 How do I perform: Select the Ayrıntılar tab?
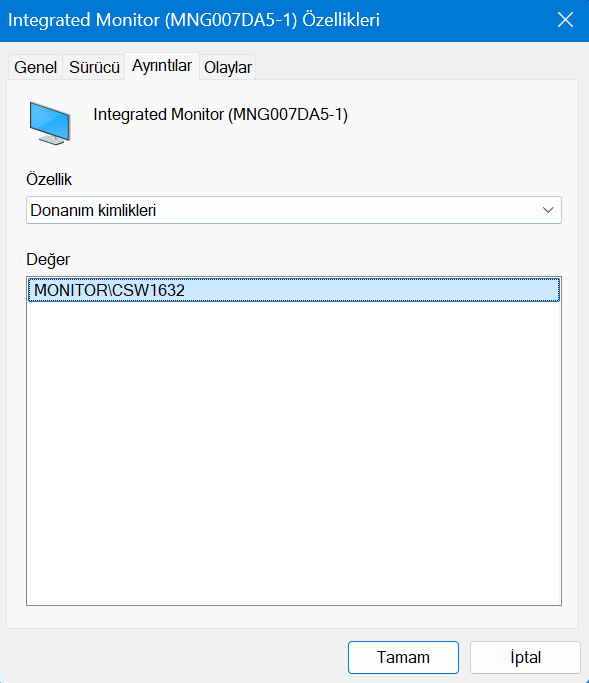tap(162, 66)
